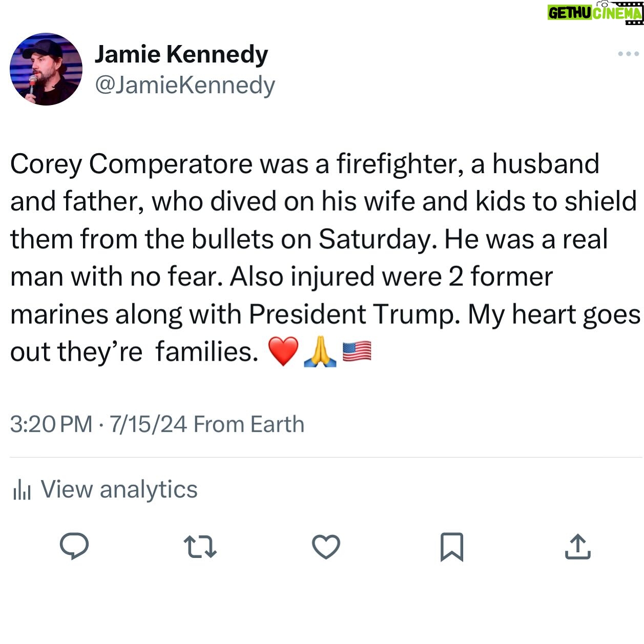
Task: Tap the share upload arrow icon
Action: [577, 546]
